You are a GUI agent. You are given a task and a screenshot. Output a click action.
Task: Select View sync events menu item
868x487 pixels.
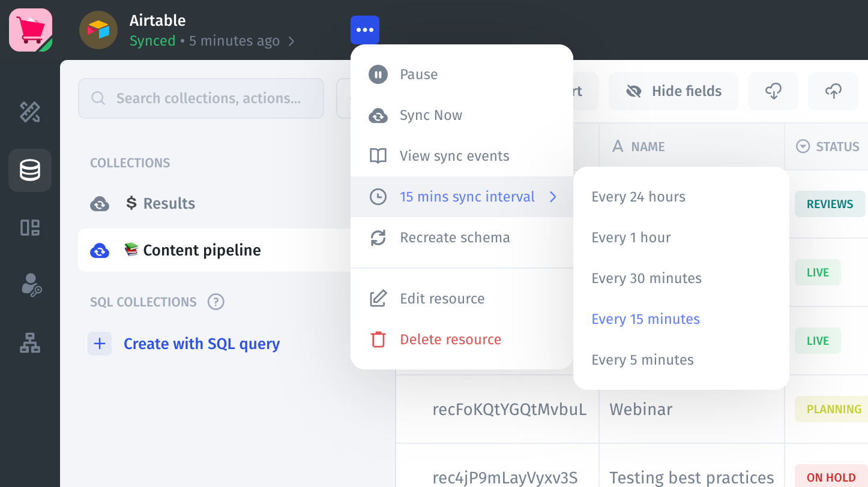click(x=462, y=156)
